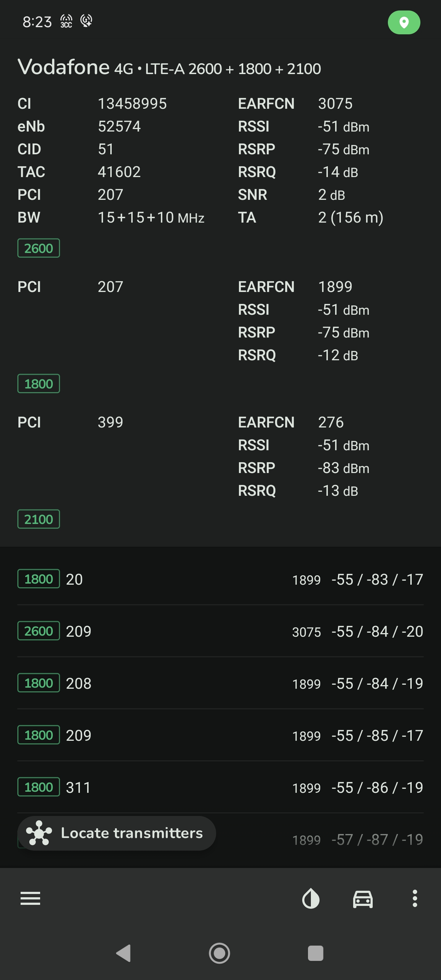The width and height of the screenshot is (441, 980).
Task: Open the hamburger menu in bottom bar
Action: (x=30, y=898)
